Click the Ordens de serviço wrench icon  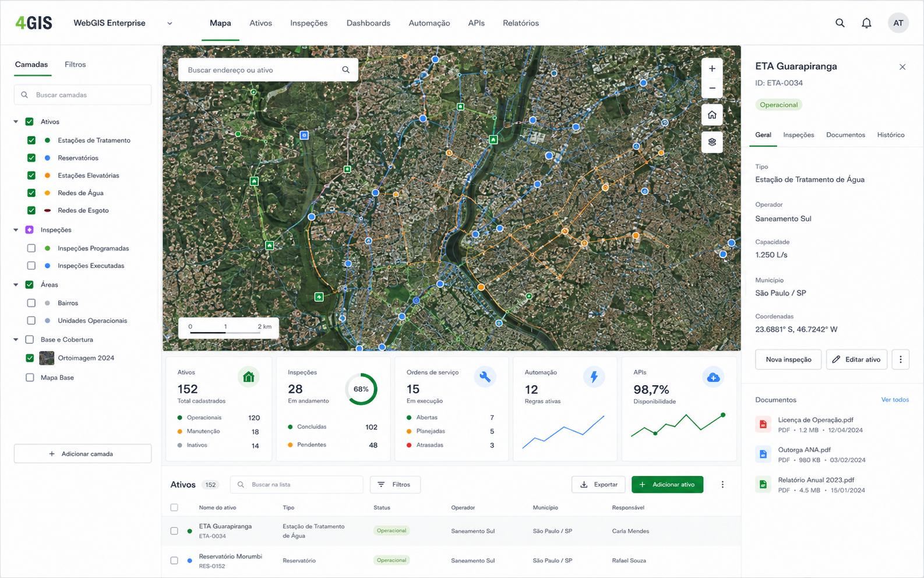(484, 377)
